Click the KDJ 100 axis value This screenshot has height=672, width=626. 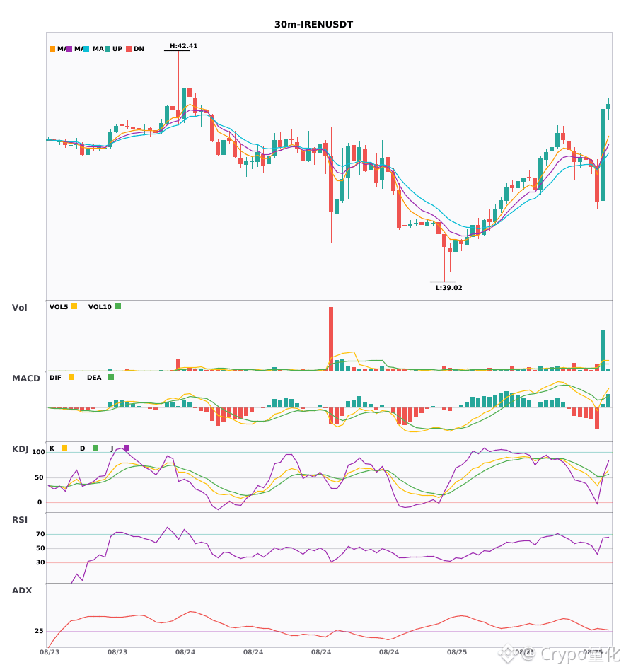point(39,452)
